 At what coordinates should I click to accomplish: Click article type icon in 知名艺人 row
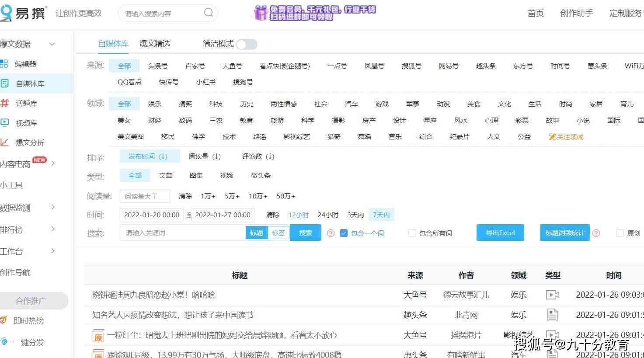[553, 315]
